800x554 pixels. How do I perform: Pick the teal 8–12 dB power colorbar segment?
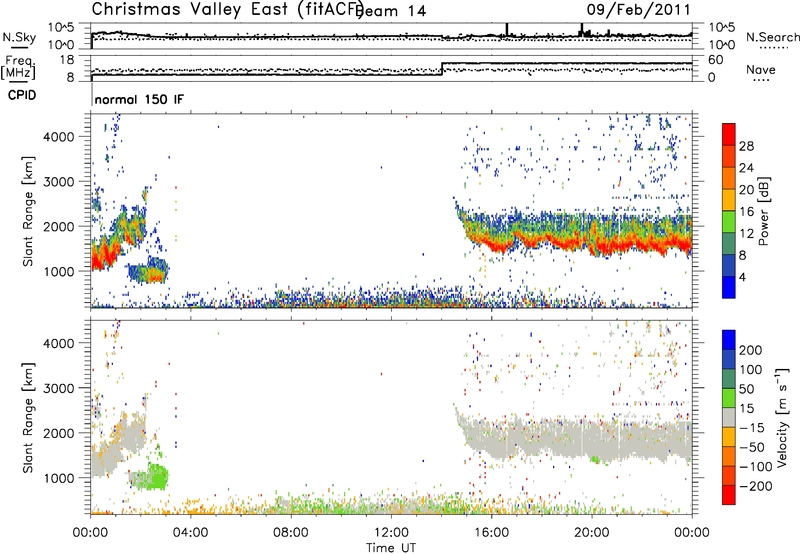pyautogui.click(x=729, y=243)
